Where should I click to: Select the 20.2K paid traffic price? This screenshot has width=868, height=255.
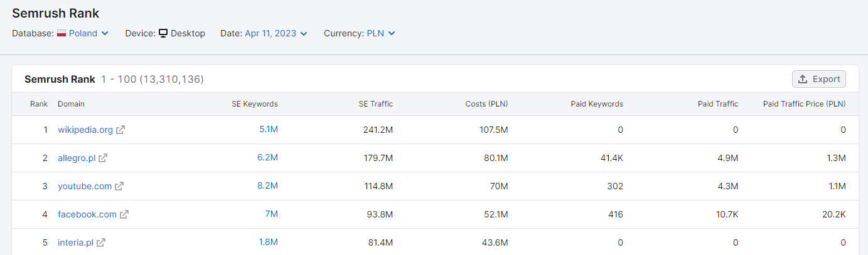[835, 214]
